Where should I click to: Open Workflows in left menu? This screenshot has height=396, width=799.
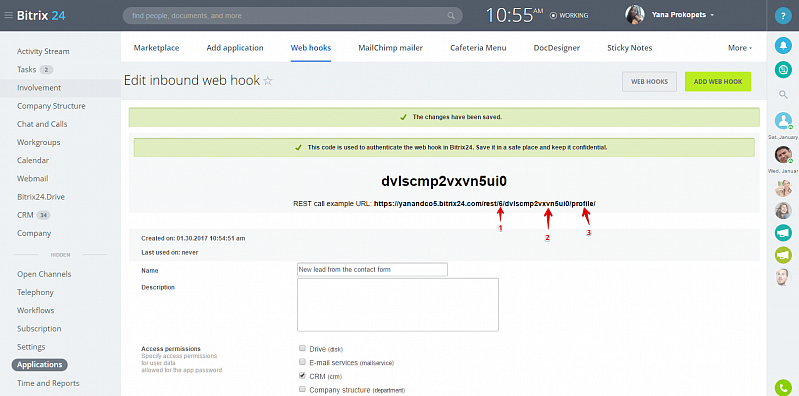pyautogui.click(x=35, y=310)
